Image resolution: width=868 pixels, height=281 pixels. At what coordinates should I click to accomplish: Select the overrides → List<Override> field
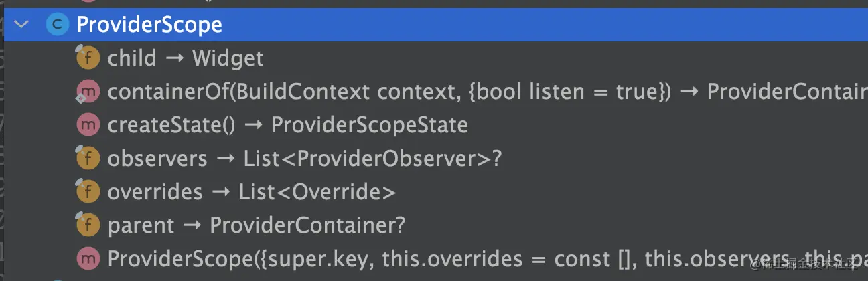click(252, 192)
